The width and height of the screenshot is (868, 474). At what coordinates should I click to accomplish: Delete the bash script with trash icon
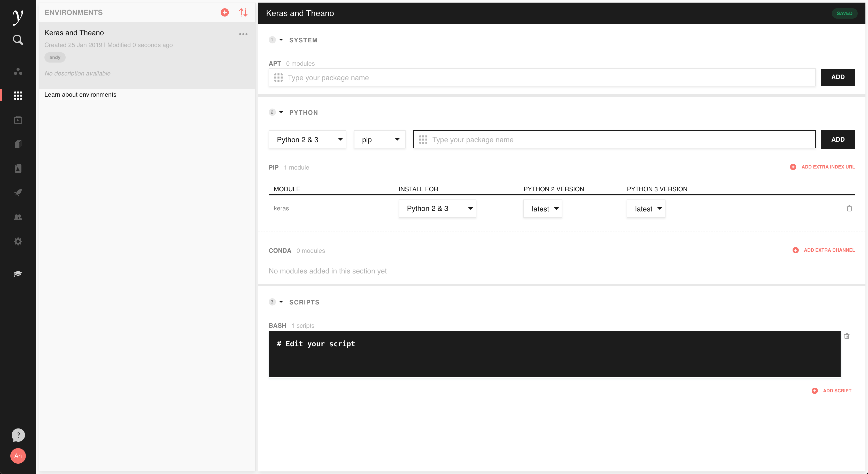pos(847,336)
